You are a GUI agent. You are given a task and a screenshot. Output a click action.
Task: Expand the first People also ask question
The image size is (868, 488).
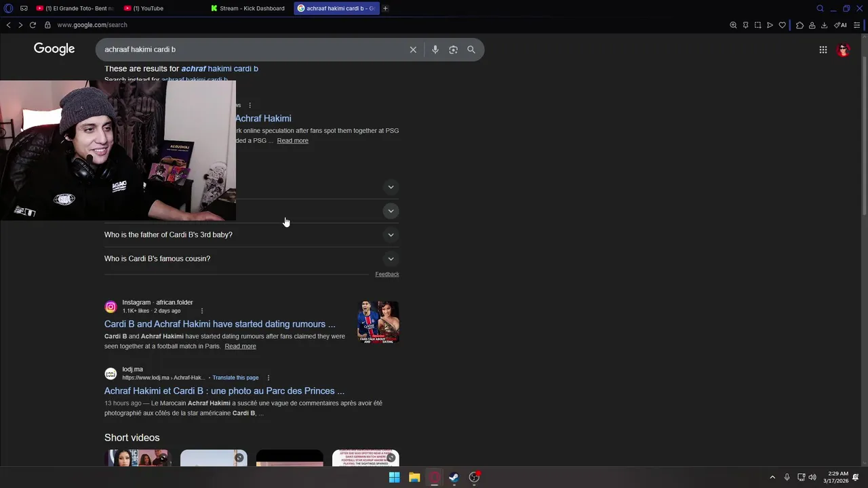coord(391,187)
